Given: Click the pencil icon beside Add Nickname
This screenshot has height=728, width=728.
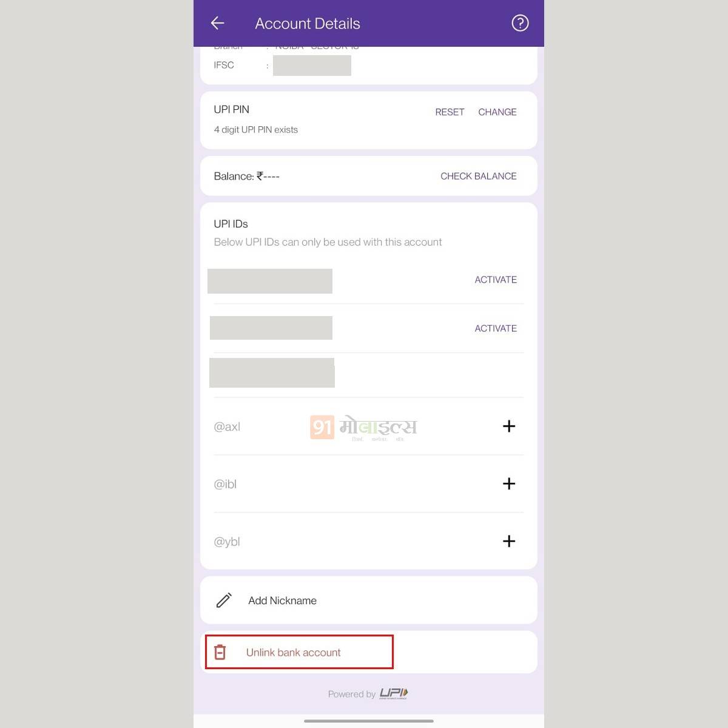Looking at the screenshot, I should 224,600.
